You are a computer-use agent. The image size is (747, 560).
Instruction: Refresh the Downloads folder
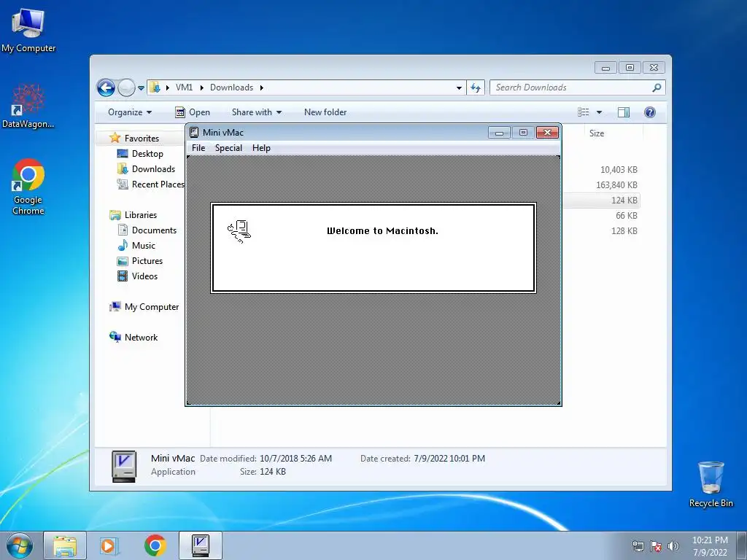pyautogui.click(x=476, y=87)
